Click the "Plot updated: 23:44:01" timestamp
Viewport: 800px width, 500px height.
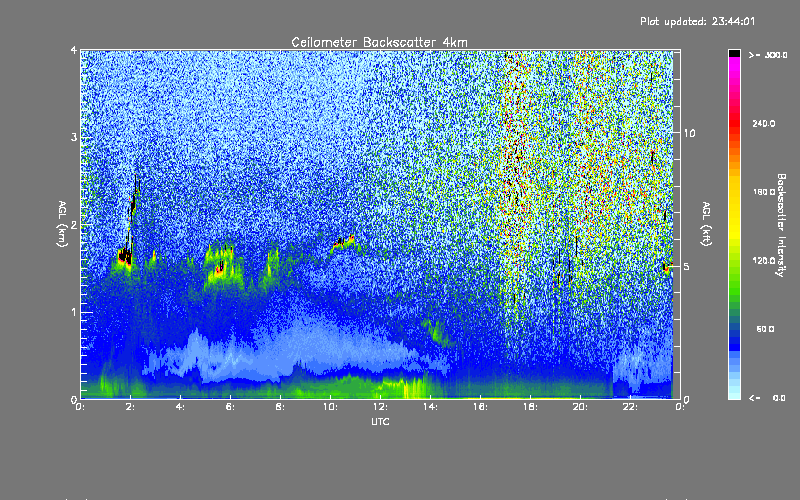click(x=697, y=21)
